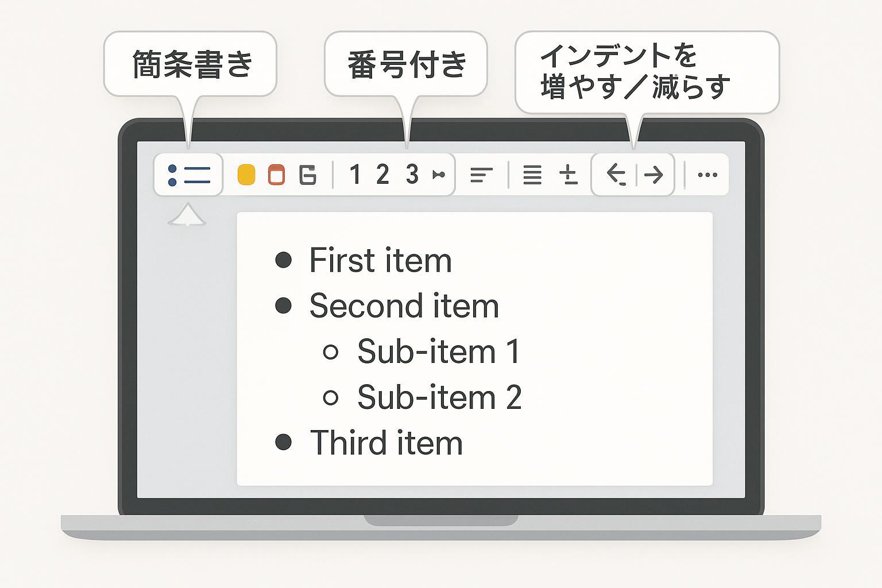Select the justify lines icon
The image size is (882, 588).
pyautogui.click(x=532, y=175)
